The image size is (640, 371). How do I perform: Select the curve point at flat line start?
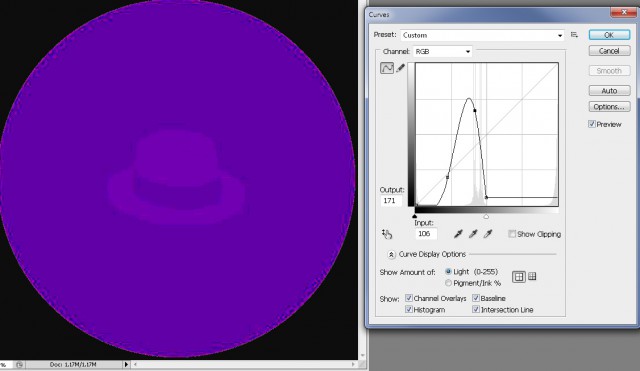point(486,198)
